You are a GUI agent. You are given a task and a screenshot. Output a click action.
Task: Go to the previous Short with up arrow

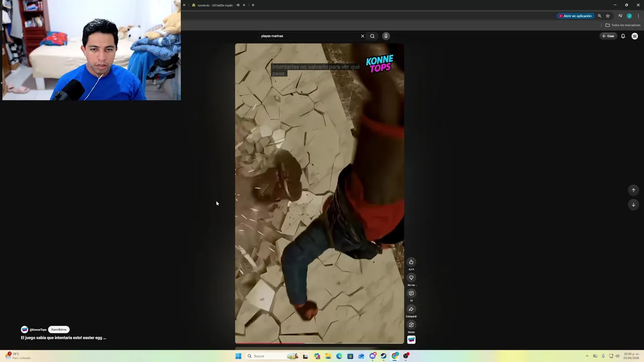pyautogui.click(x=633, y=190)
